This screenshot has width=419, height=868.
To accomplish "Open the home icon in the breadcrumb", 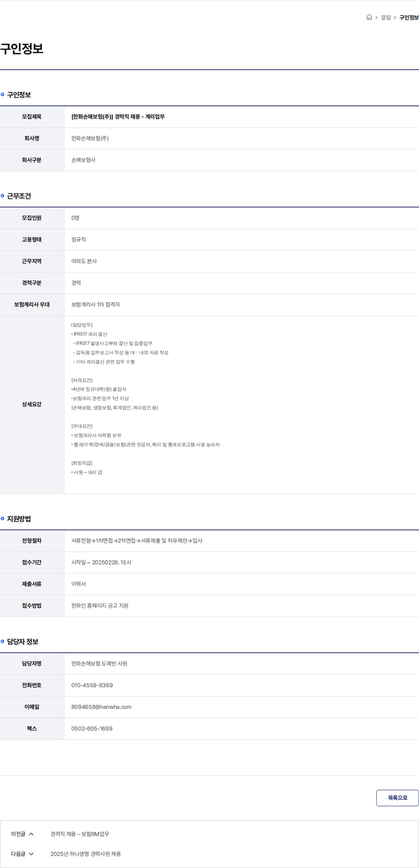I will [369, 17].
